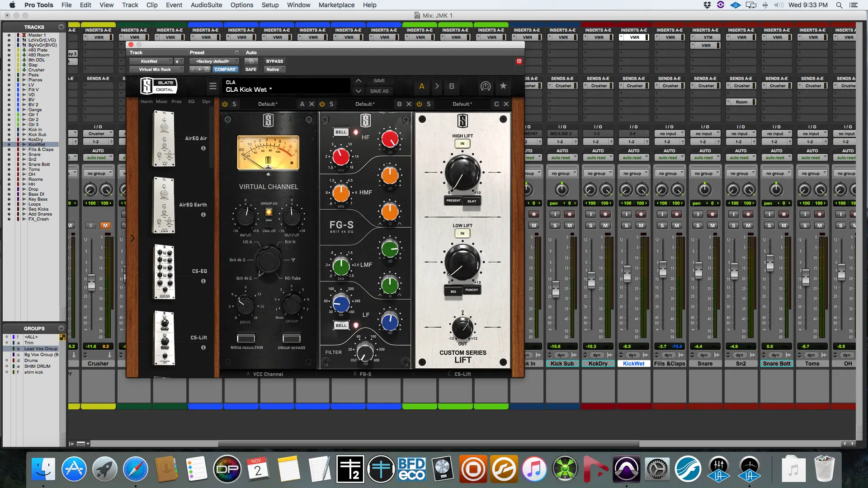
Task: Select the CS-EQ module thumbnail
Action: pos(164,272)
